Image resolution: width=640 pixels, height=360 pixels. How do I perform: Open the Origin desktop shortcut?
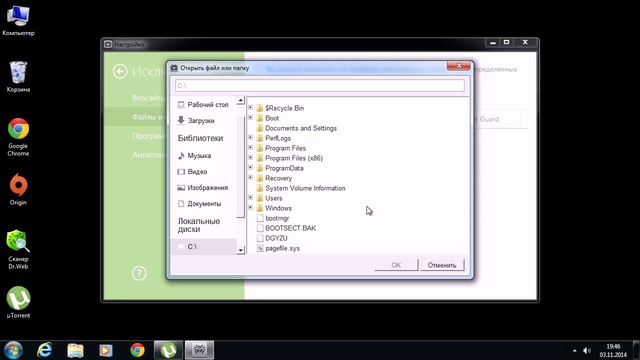point(18,189)
